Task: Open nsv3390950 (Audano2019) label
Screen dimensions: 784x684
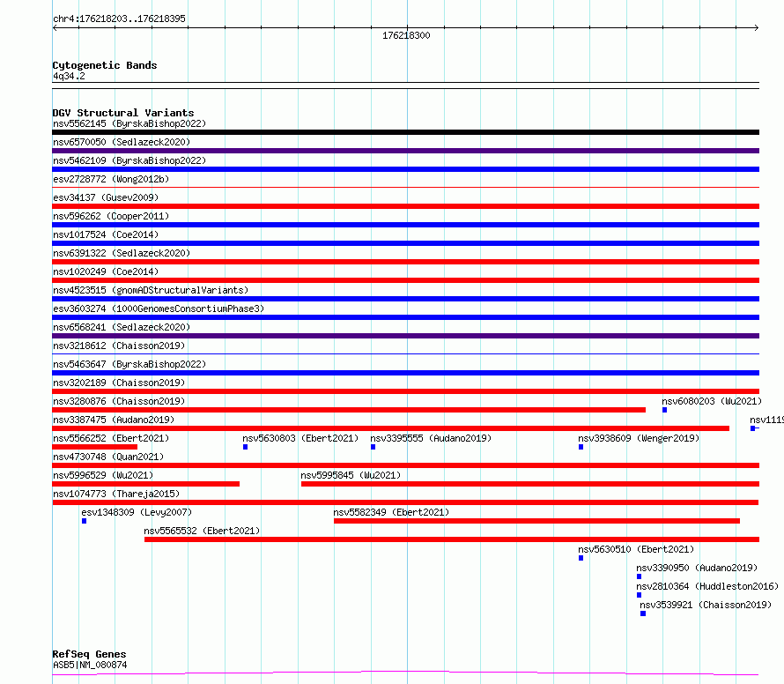Action: pyautogui.click(x=697, y=568)
